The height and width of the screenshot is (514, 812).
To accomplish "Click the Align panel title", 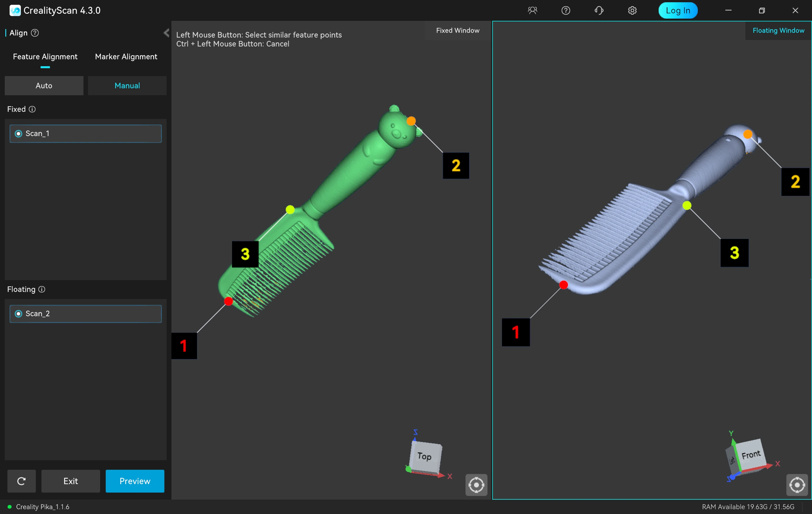I will coord(19,33).
